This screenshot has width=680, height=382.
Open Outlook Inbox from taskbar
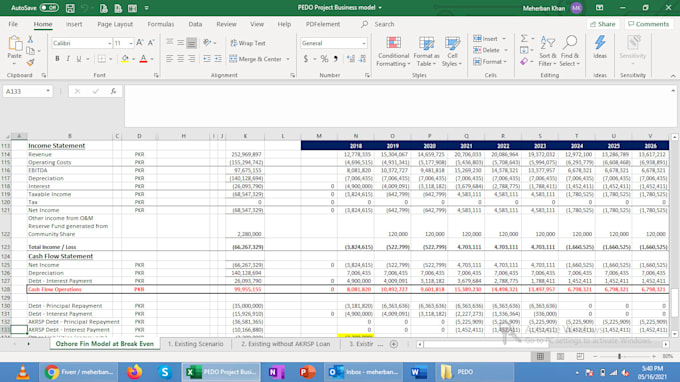pyautogui.click(x=363, y=372)
